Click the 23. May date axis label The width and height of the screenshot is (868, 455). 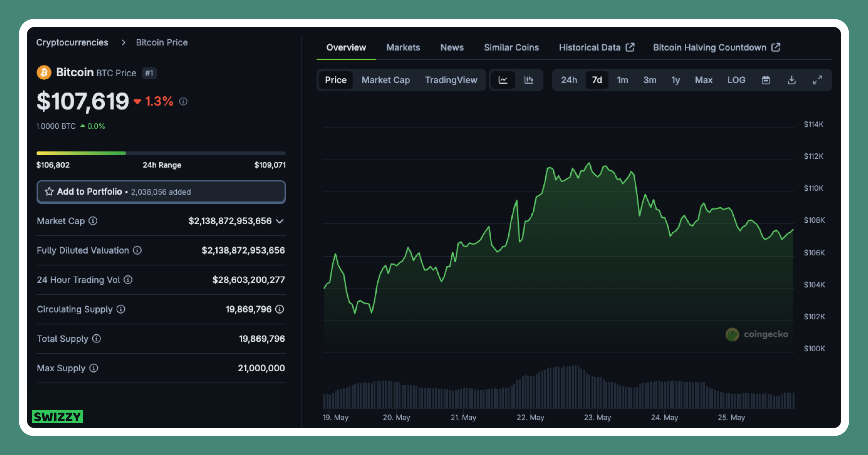click(x=597, y=417)
